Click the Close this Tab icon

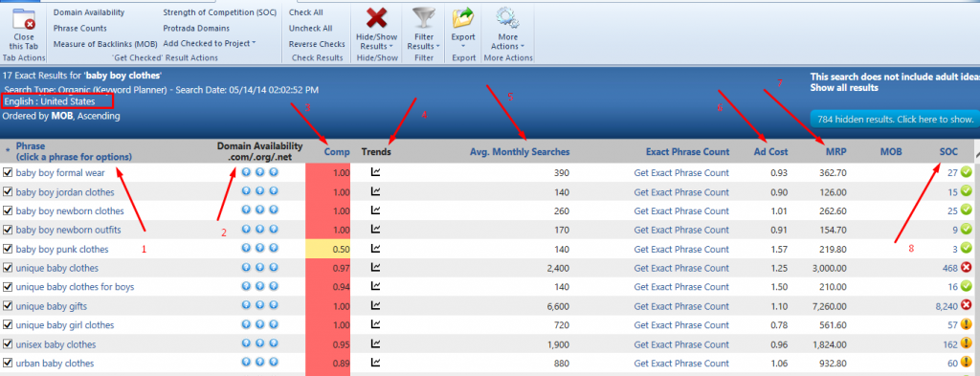tap(24, 18)
